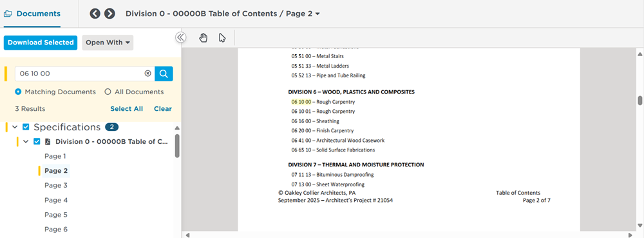
Task: Clear the search field with X icon
Action: [148, 74]
